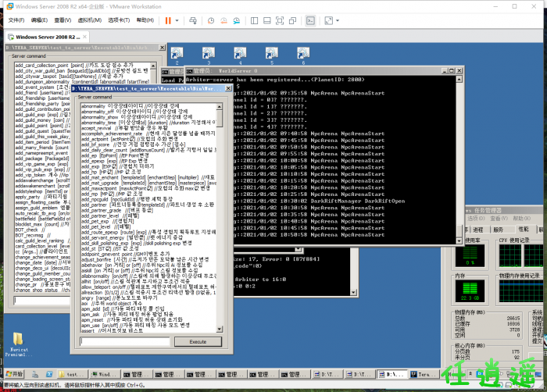Image resolution: width=547 pixels, height=392 pixels.
Task: Open the Navicat Premium desktop icon
Action: pyautogui.click(x=16, y=344)
